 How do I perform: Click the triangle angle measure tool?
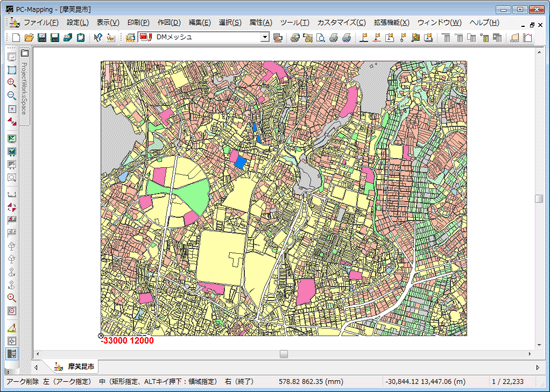[x=12, y=328]
